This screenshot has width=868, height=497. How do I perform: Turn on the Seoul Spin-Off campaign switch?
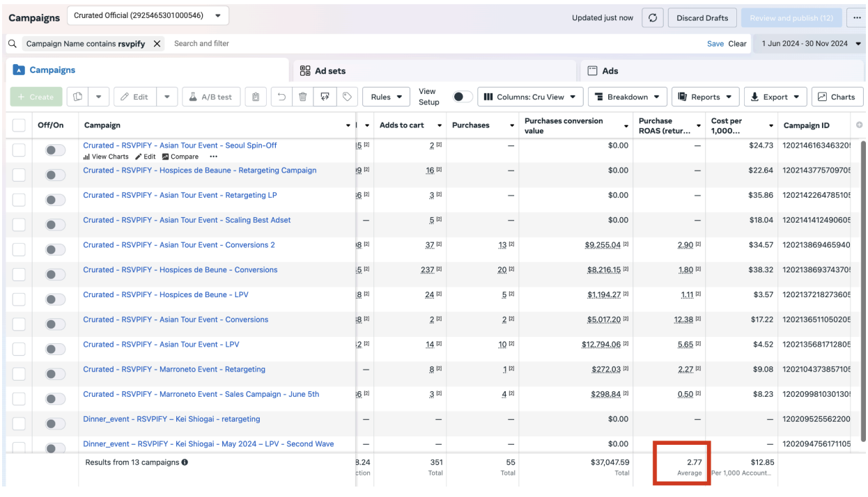(x=55, y=150)
